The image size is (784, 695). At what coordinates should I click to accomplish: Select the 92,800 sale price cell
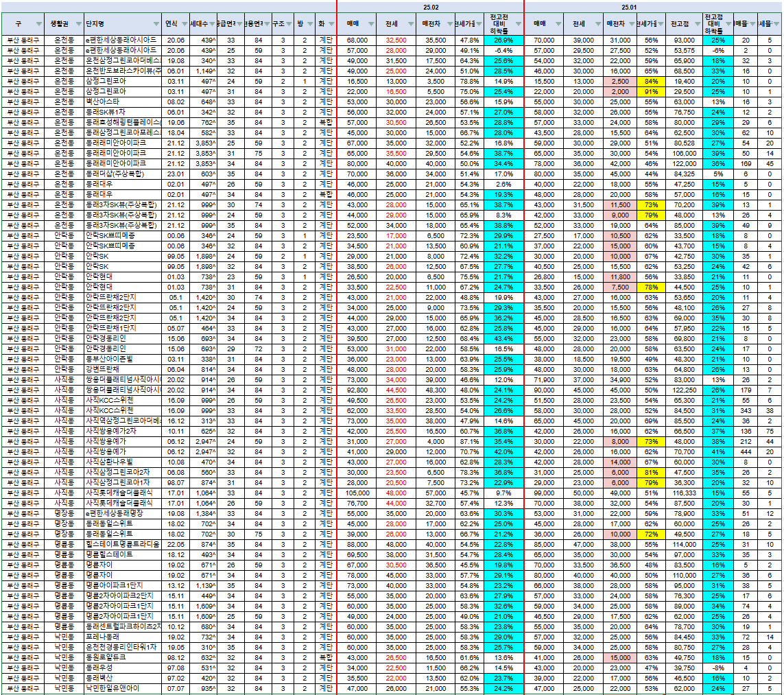(x=357, y=390)
